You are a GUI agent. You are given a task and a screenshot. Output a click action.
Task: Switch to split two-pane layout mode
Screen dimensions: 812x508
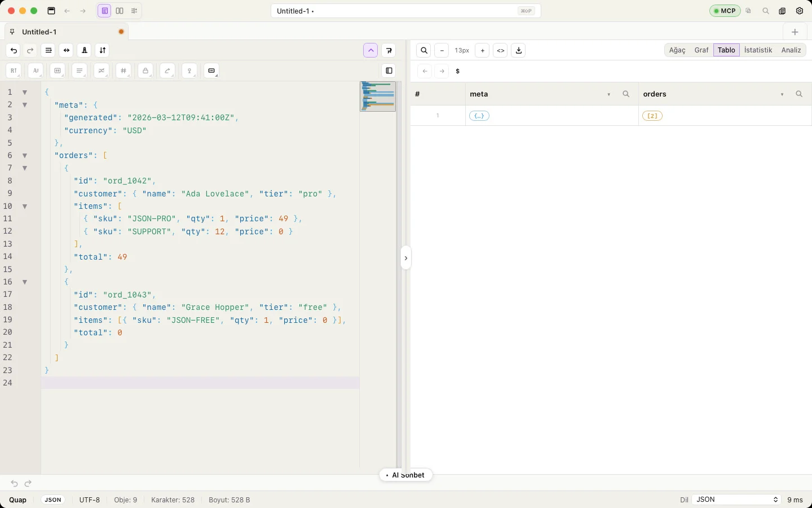[120, 11]
